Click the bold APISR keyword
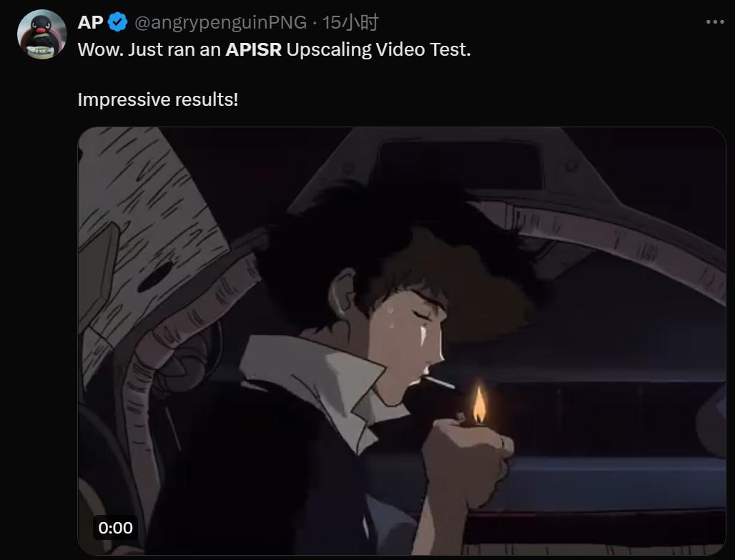The width and height of the screenshot is (735, 560). click(x=254, y=49)
